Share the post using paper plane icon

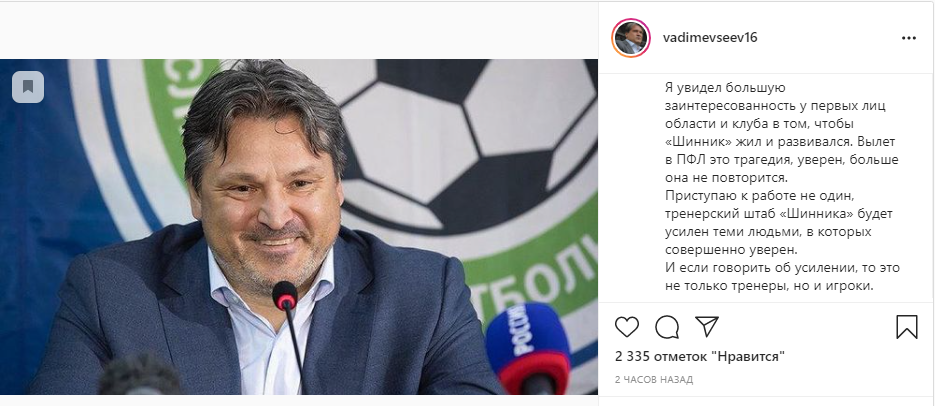(x=706, y=327)
